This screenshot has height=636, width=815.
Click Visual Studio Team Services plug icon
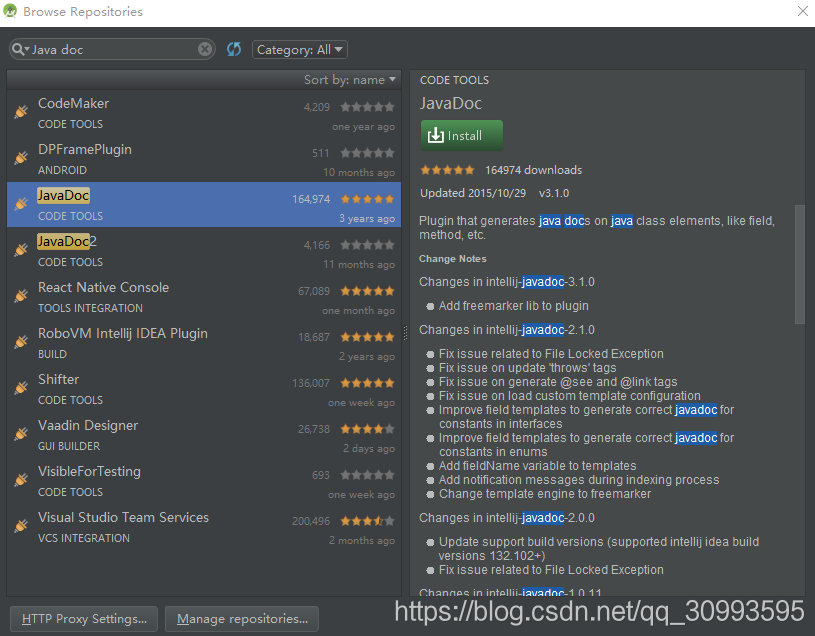[21, 525]
